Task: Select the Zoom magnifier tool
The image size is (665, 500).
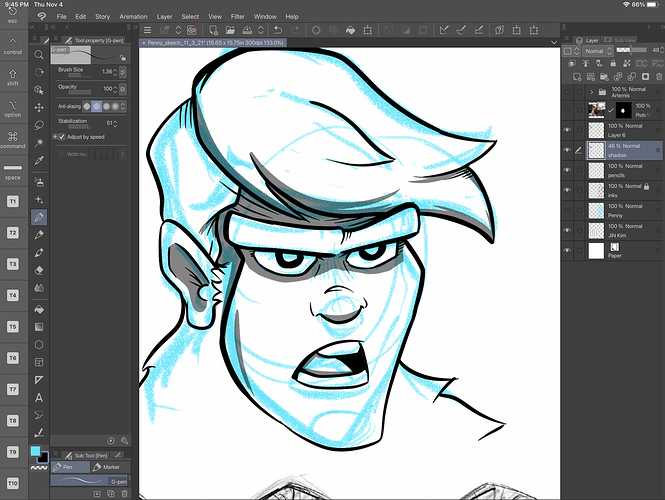Action: [38, 54]
